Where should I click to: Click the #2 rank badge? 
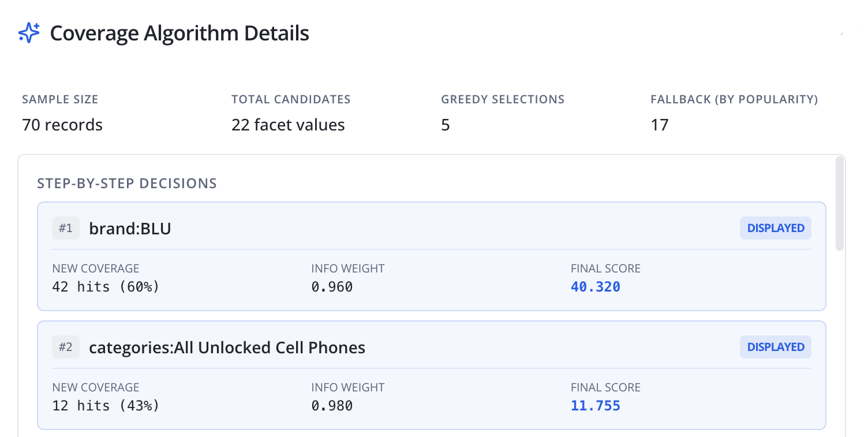(66, 348)
